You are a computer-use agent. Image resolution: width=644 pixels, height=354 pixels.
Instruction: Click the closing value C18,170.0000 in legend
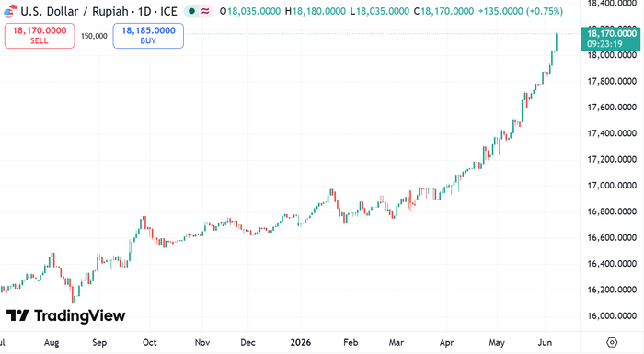443,12
